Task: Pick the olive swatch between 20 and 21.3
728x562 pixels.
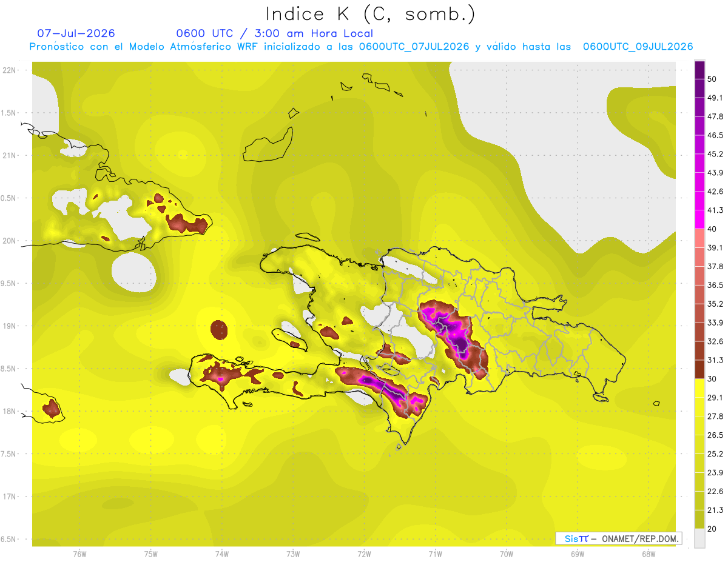Action: (700, 520)
